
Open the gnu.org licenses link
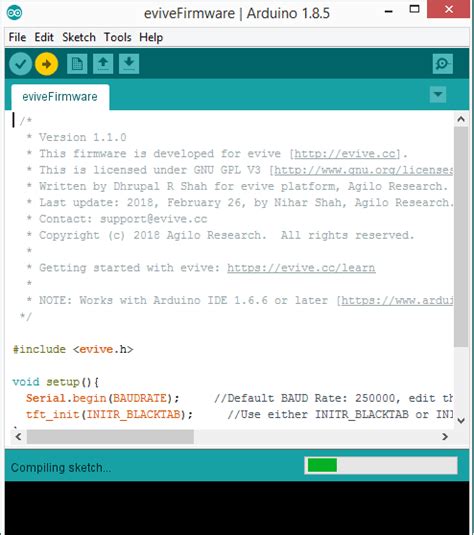coord(364,170)
